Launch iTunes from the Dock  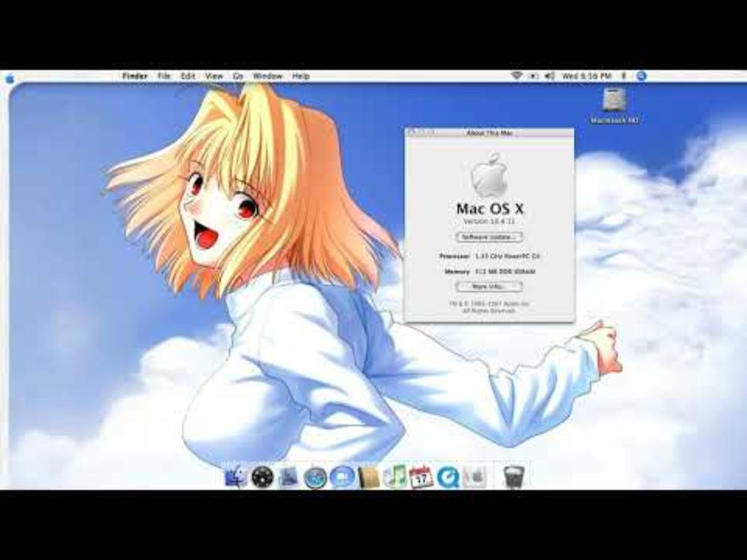click(x=394, y=477)
